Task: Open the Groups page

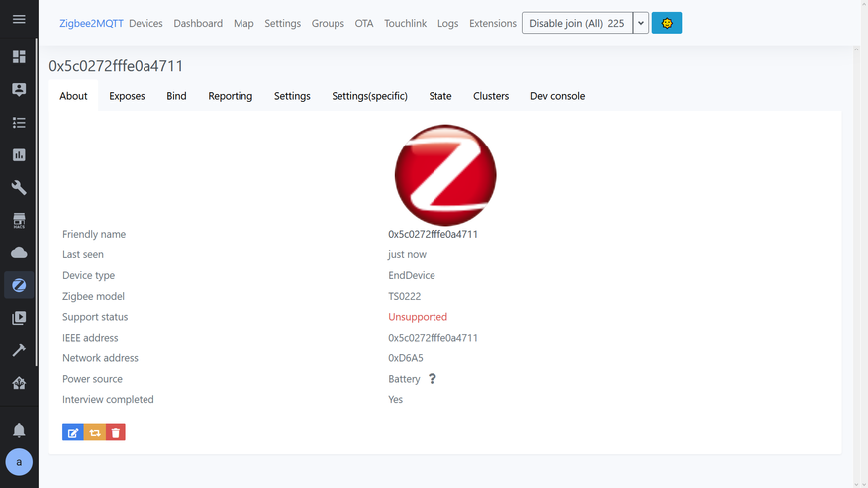Action: pos(328,24)
